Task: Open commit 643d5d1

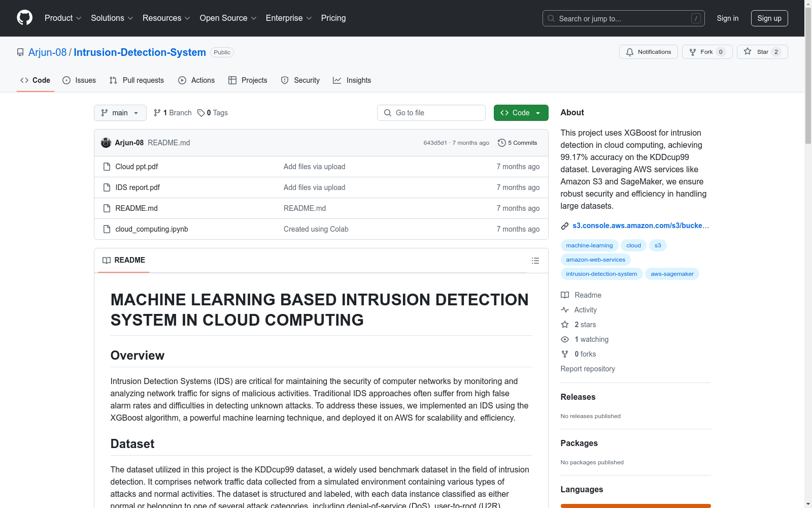Action: tap(435, 143)
